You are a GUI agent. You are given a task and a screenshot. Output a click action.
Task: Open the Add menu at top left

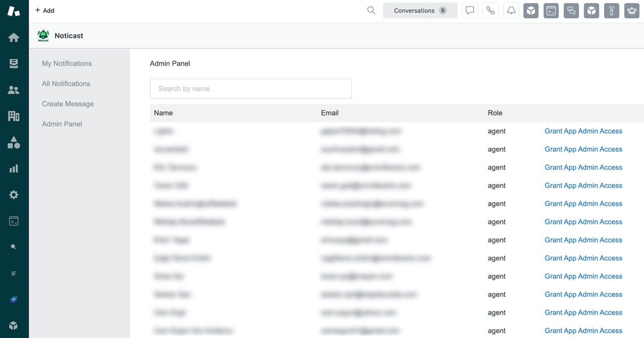point(44,10)
